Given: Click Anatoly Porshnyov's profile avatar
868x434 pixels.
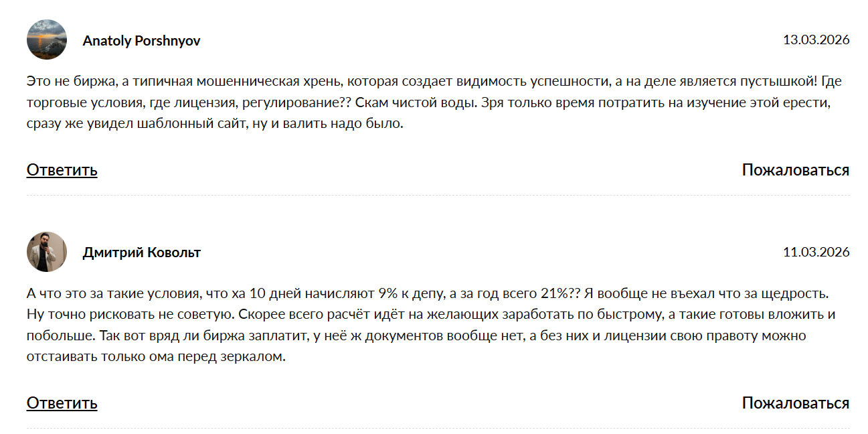Looking at the screenshot, I should click(46, 40).
